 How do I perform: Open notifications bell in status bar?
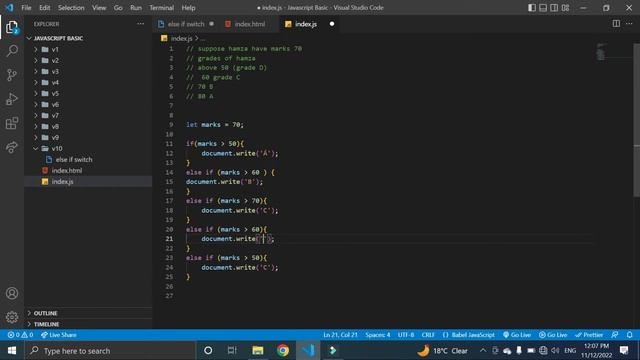(x=629, y=335)
